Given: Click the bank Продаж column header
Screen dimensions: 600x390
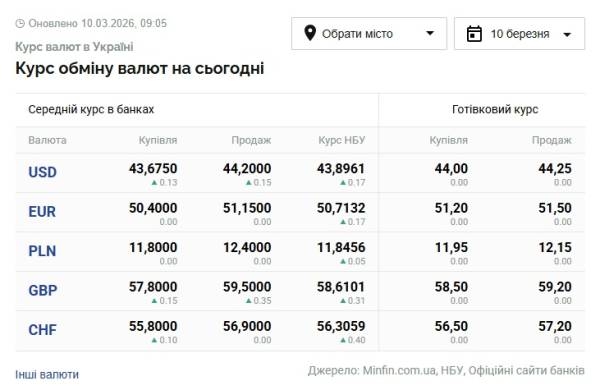Looking at the screenshot, I should pos(251,140).
